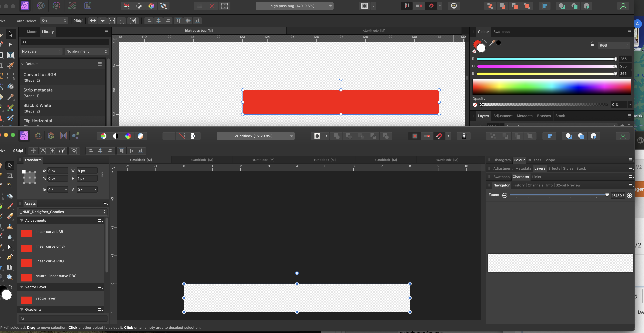
Task: Click Deselect icon in high pass bug window
Action: coord(212,6)
